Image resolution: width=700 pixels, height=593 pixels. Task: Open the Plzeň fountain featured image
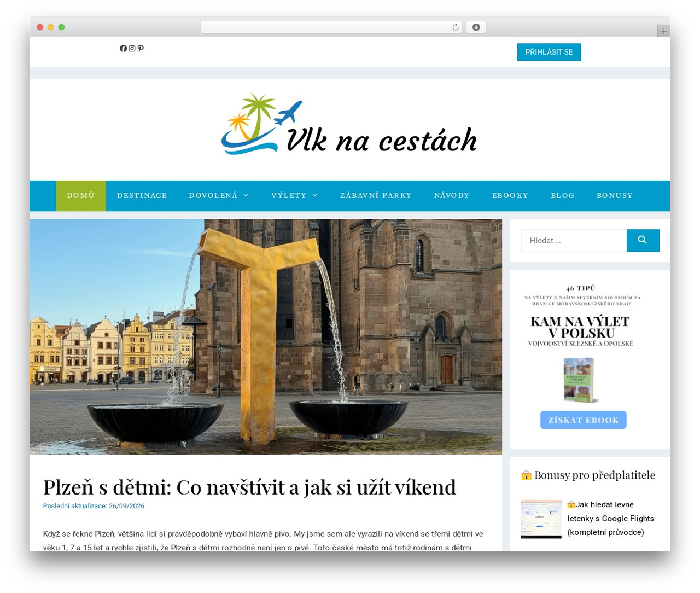click(x=266, y=337)
